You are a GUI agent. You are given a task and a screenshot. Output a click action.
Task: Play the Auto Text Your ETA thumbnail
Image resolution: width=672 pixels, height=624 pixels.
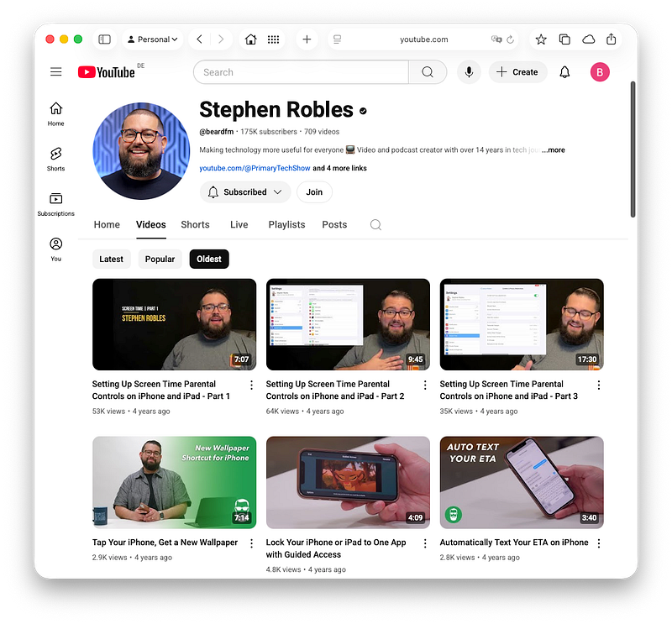522,483
